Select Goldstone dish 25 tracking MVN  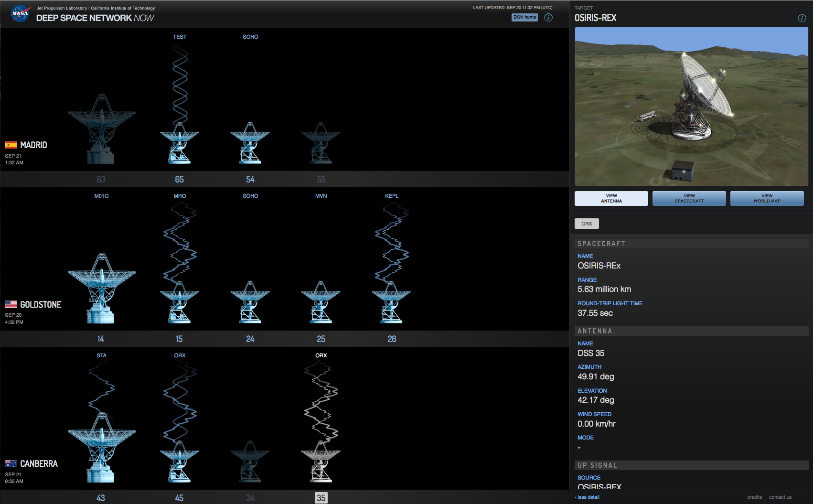[321, 302]
